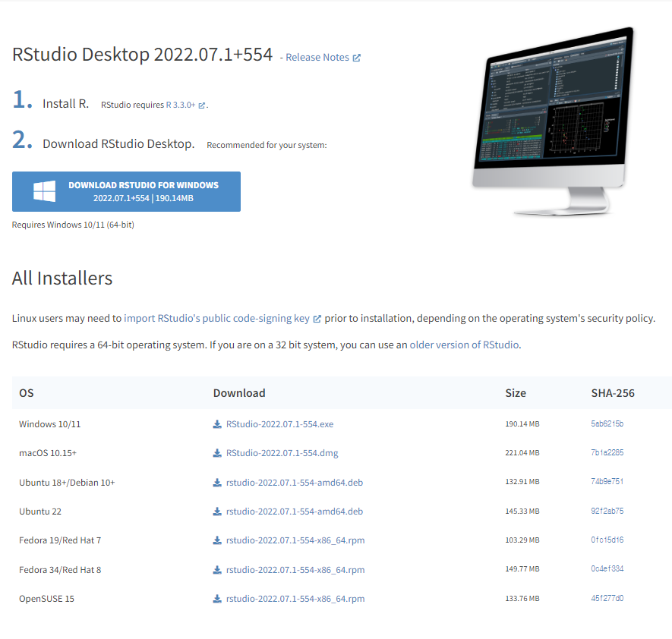The width and height of the screenshot is (672, 639).
Task: Download RStudio-2022.07.1-554.dmg for macOS
Action: (x=282, y=453)
